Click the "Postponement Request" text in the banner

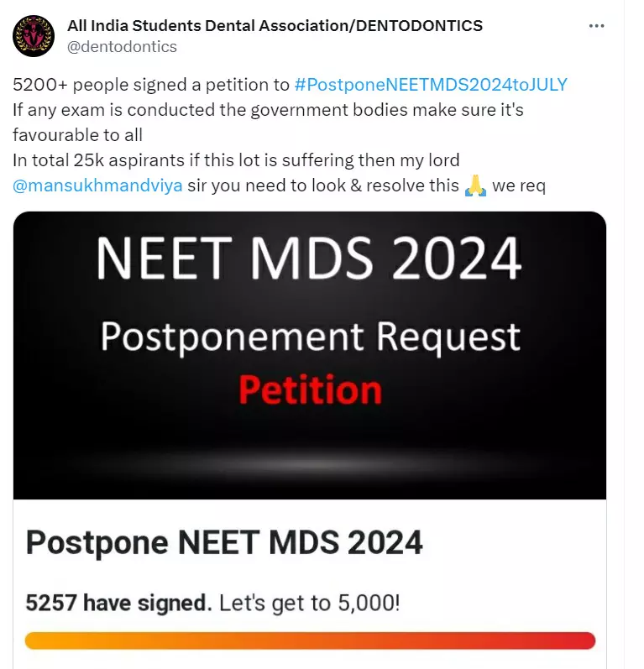(310, 337)
